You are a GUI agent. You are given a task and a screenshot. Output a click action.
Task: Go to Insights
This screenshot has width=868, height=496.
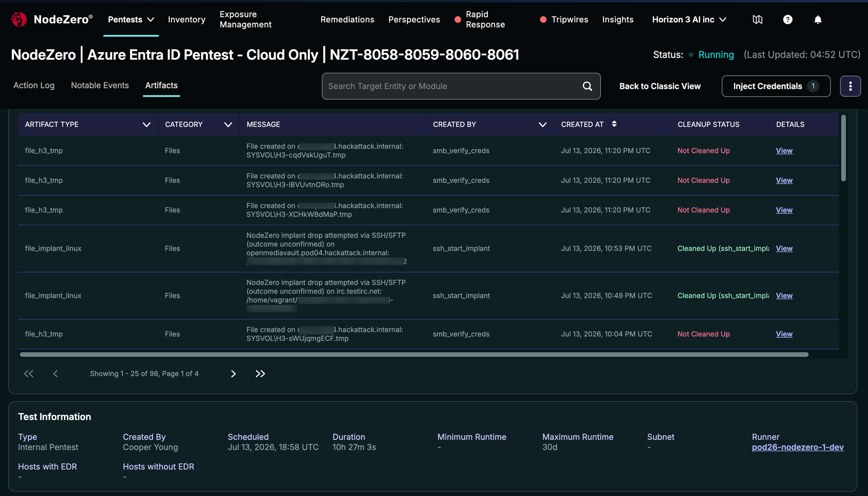pyautogui.click(x=618, y=20)
